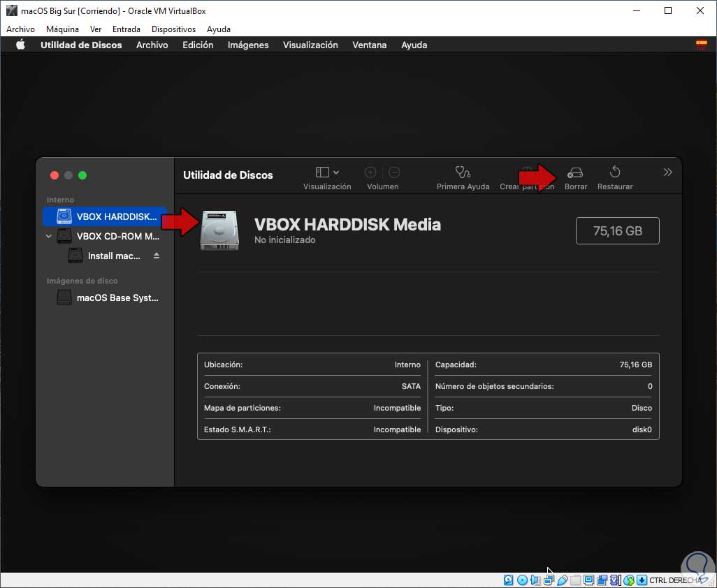Open VirtualBox Entrada menu

[126, 29]
